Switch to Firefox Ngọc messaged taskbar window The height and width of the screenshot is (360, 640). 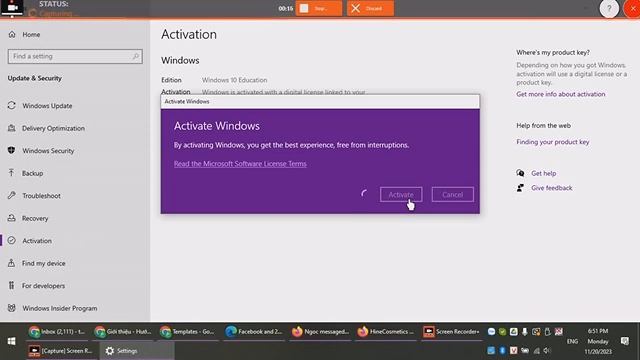pos(320,332)
